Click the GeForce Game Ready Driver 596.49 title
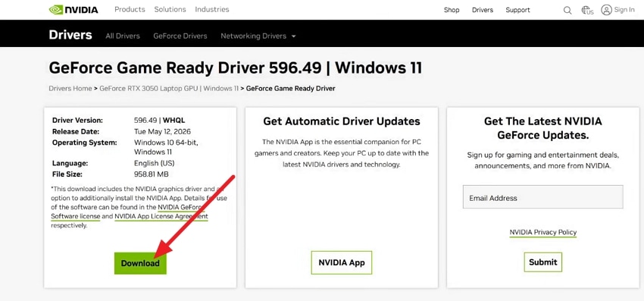 coord(236,68)
